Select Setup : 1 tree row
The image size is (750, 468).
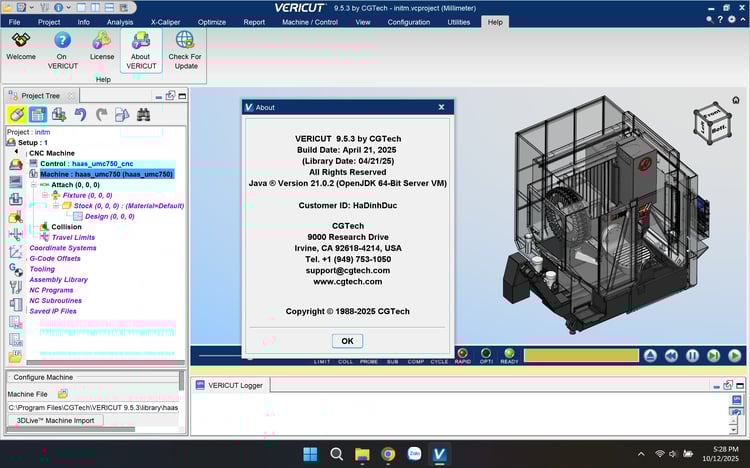click(33, 143)
